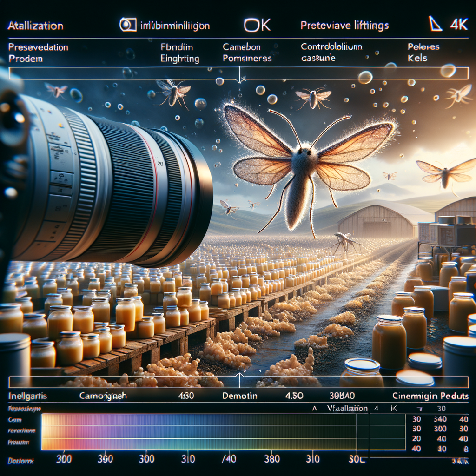This screenshot has height=476, width=476.
Task: Select the Camorigneh tab
Action: point(103,396)
